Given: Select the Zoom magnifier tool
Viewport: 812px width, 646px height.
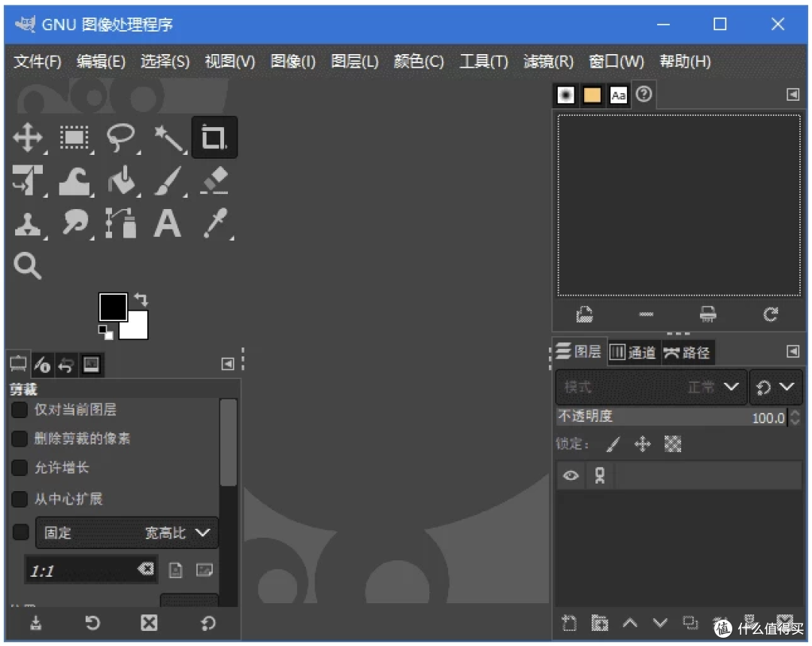Looking at the screenshot, I should click(x=27, y=266).
